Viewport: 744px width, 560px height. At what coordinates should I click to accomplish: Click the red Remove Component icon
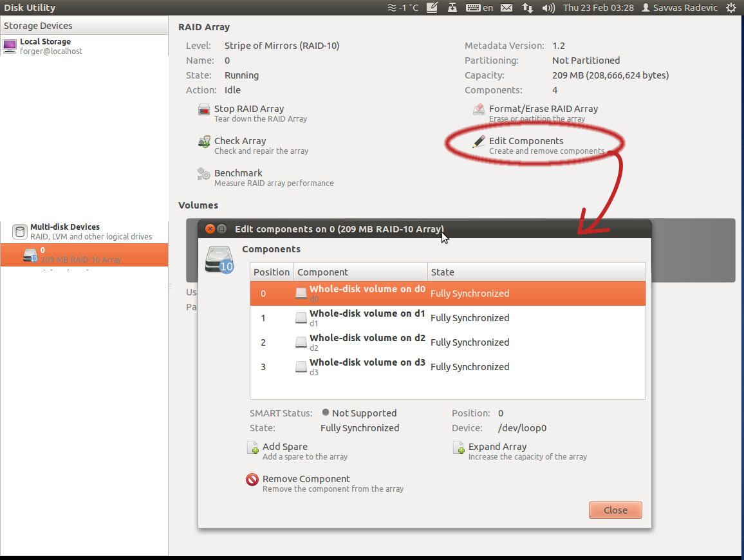click(252, 480)
